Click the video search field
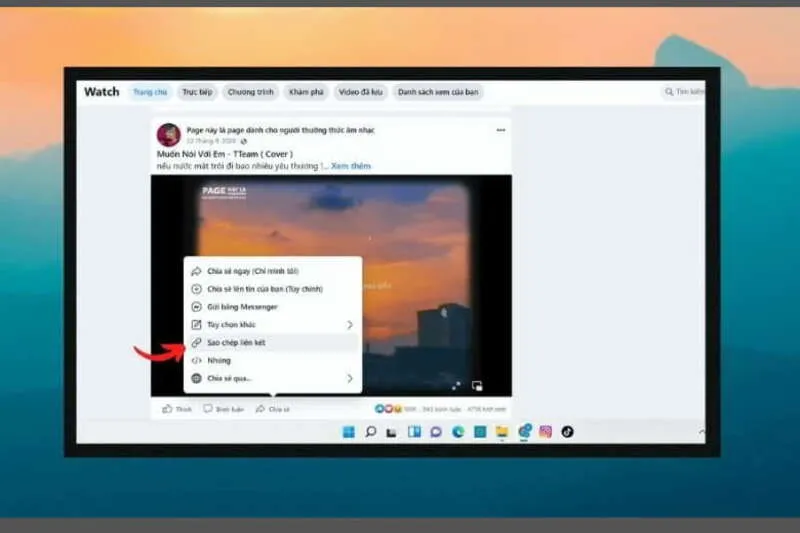The image size is (800, 533). (x=686, y=92)
